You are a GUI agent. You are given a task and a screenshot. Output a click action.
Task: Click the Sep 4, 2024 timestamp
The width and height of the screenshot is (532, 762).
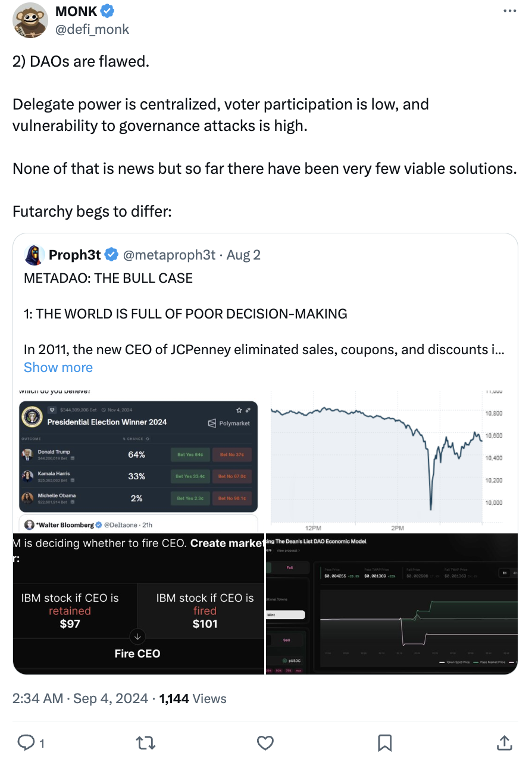coord(110,698)
